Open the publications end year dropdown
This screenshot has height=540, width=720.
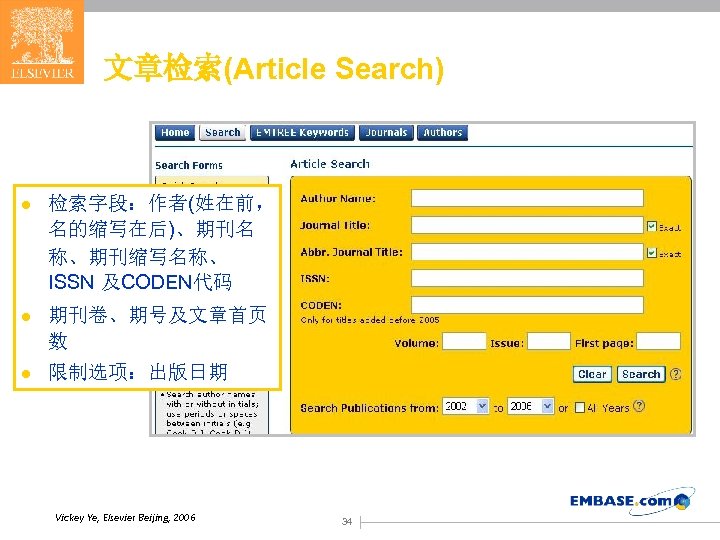point(530,406)
